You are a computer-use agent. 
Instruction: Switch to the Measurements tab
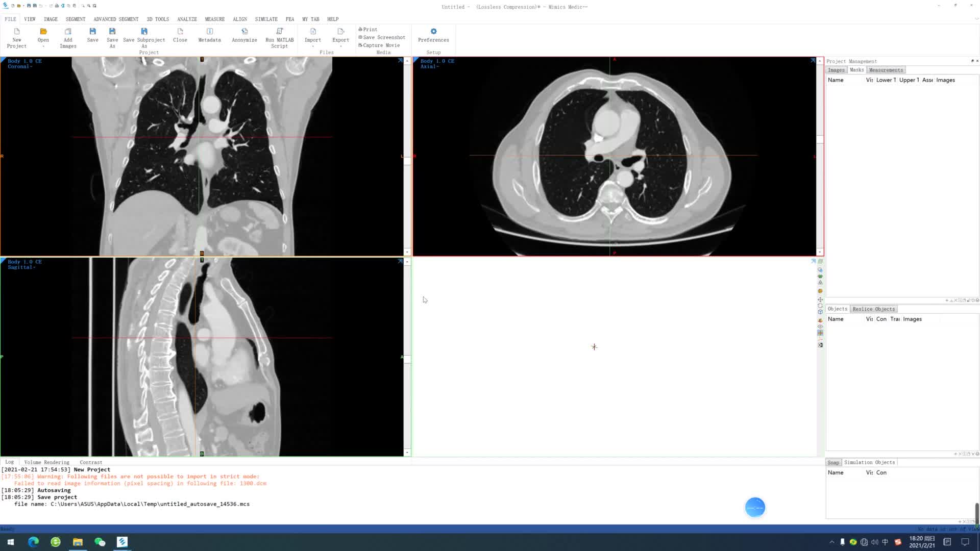pos(886,70)
